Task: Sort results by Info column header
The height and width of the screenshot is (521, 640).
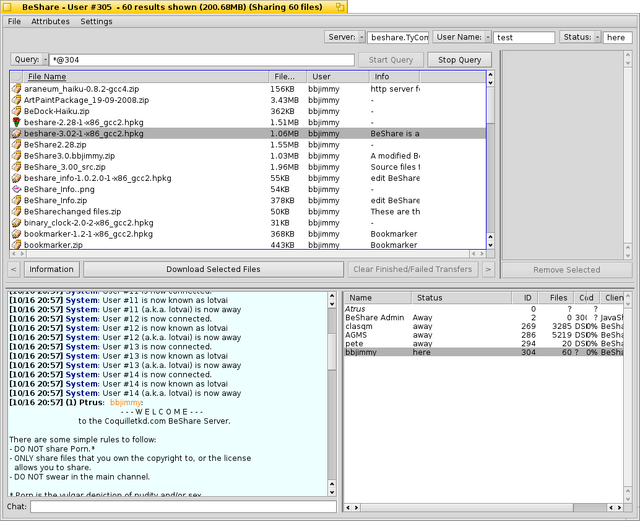Action: tap(395, 76)
